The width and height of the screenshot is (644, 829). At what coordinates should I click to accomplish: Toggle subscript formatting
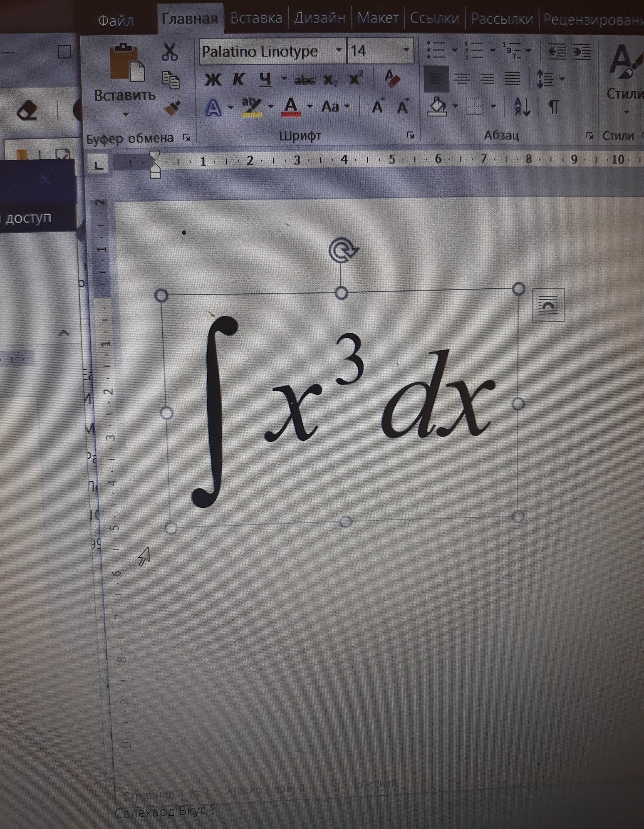[331, 80]
